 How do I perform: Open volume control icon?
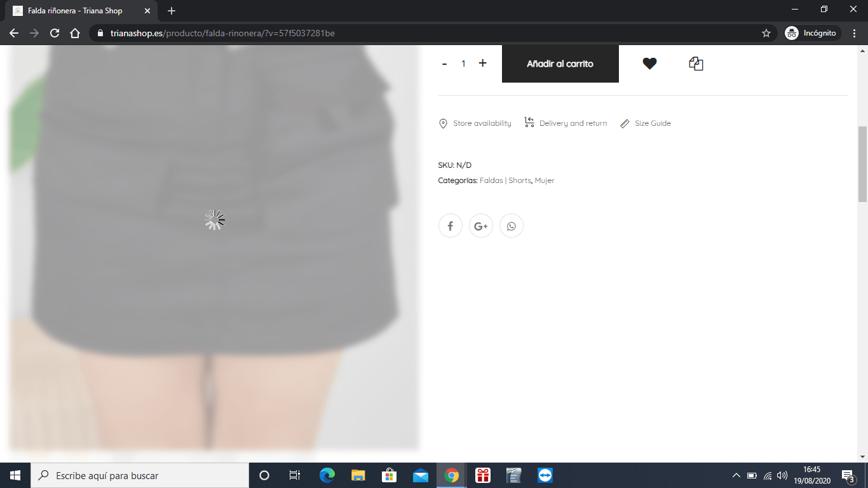(x=782, y=475)
